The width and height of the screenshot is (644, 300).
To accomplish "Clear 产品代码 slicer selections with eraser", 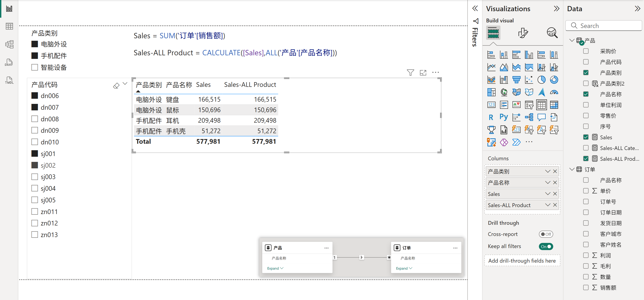I will click(116, 86).
